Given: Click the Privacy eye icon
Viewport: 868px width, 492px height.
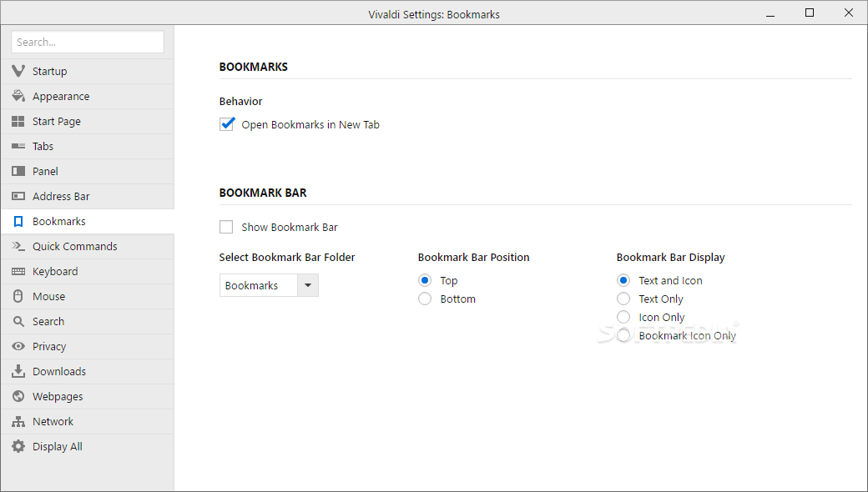Looking at the screenshot, I should 18,346.
